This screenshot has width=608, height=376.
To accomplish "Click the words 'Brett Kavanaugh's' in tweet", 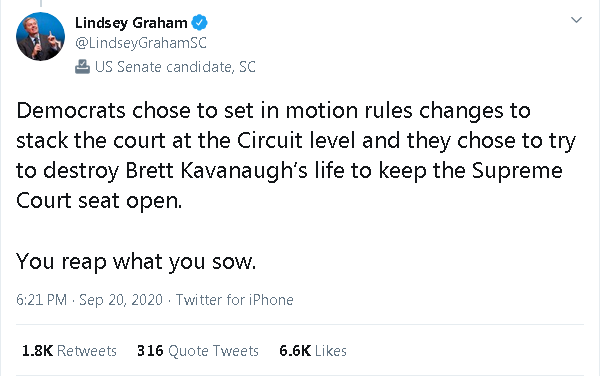I will pos(216,171).
